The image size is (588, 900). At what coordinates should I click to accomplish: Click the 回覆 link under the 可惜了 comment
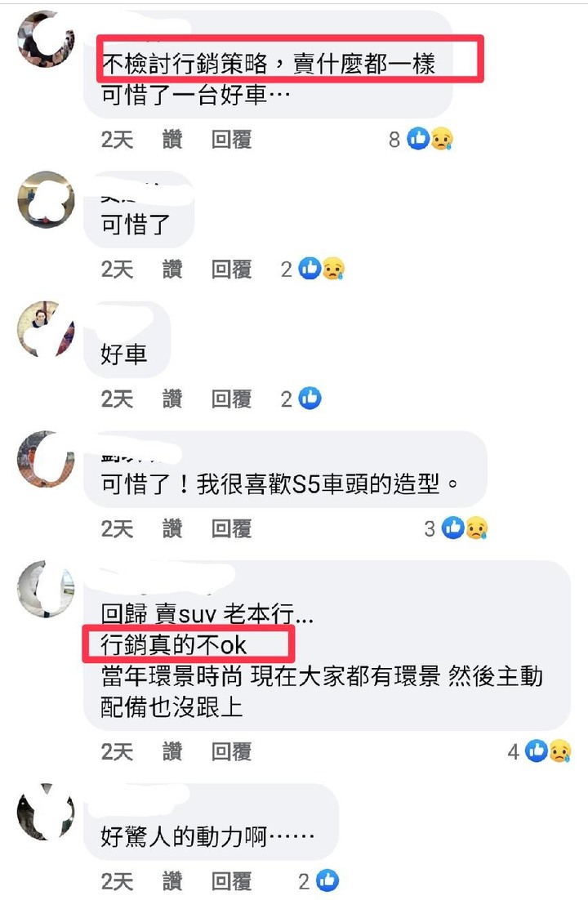pos(231,269)
